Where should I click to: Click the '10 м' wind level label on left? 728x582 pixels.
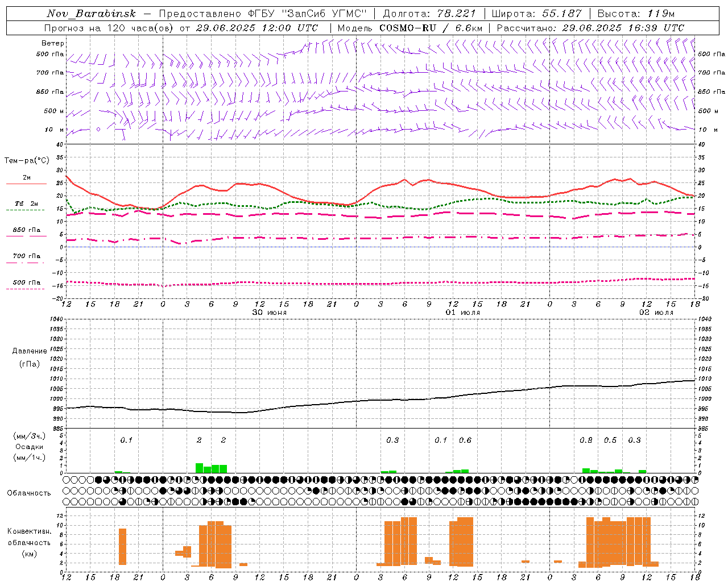pos(54,130)
